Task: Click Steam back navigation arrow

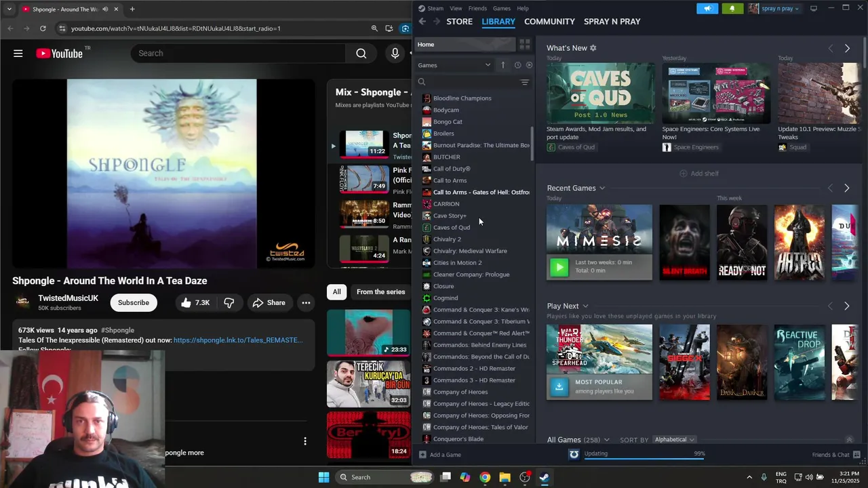Action: click(422, 22)
